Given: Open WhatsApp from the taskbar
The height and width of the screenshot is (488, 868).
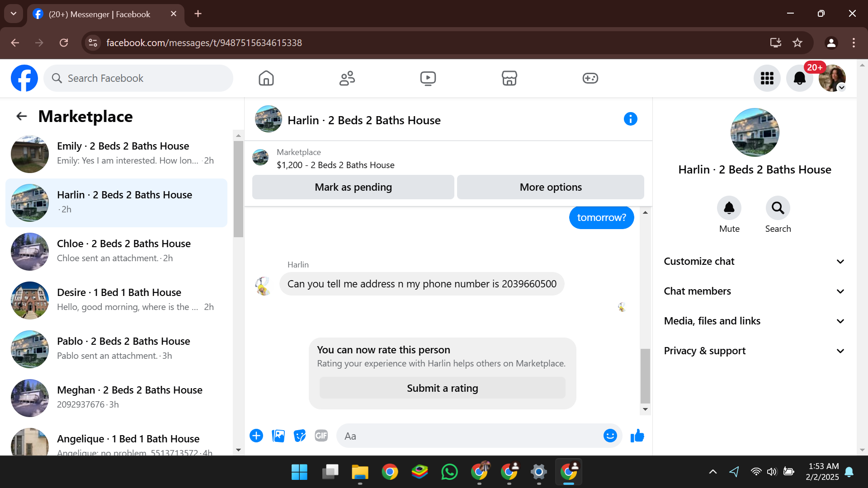Looking at the screenshot, I should coord(449,472).
